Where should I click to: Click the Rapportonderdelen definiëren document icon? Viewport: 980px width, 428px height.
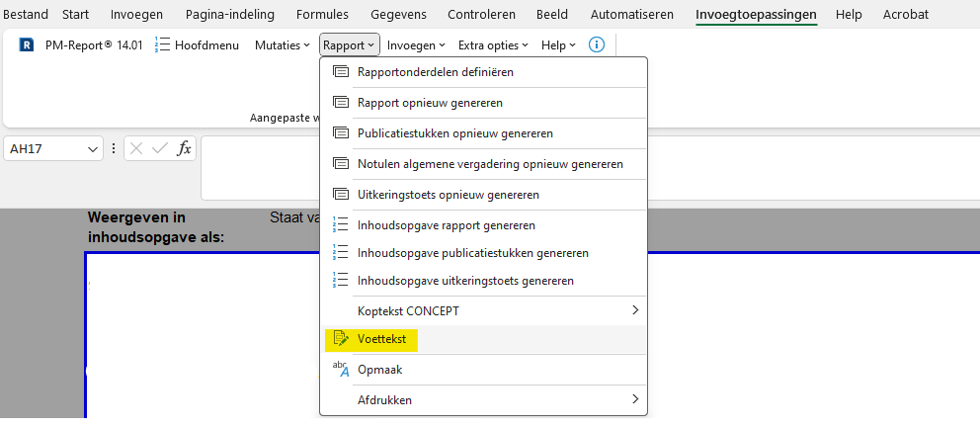[341, 72]
